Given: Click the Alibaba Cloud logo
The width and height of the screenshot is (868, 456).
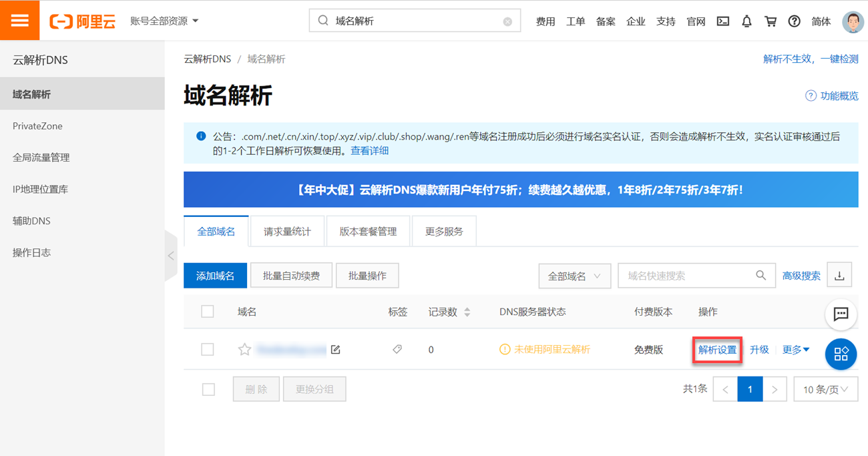Looking at the screenshot, I should 83,21.
